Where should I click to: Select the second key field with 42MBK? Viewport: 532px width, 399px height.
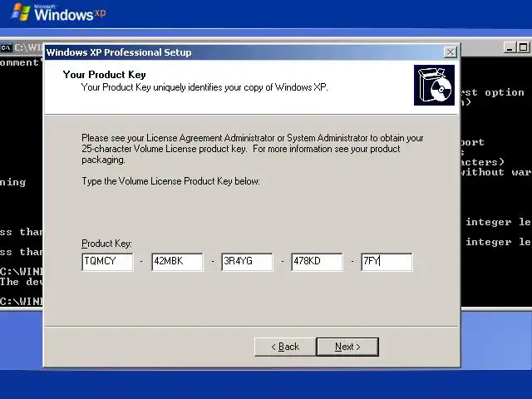(x=177, y=262)
